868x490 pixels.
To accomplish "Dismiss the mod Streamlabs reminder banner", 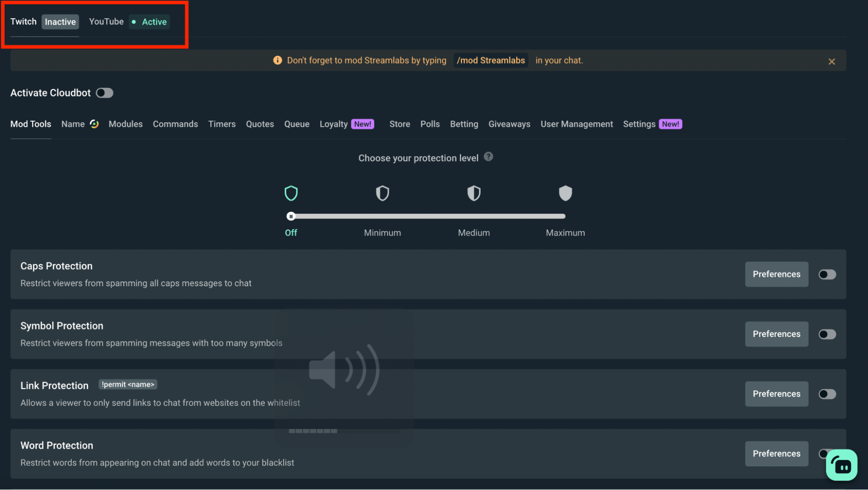I will pos(832,61).
